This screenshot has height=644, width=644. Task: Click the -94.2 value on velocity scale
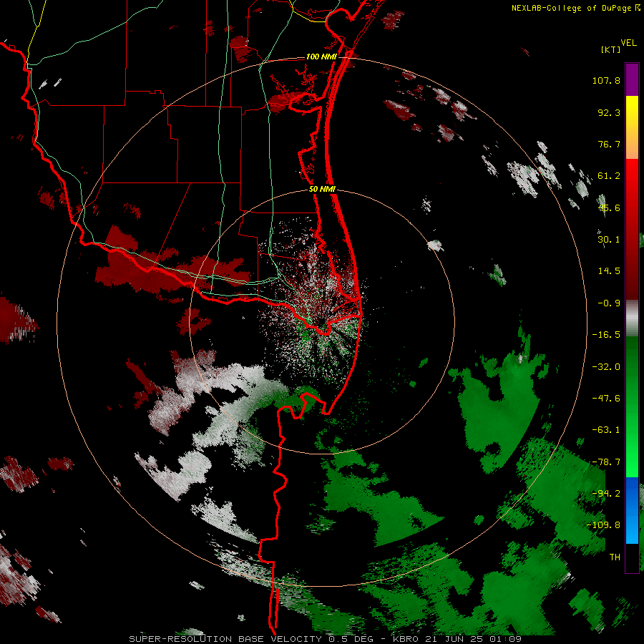click(606, 494)
